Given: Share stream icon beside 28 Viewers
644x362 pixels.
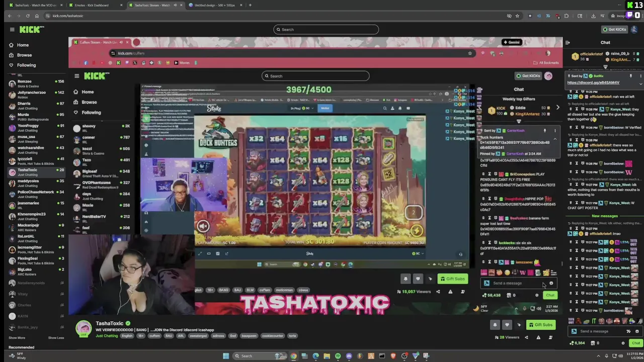Looking at the screenshot, I should [x=526, y=337].
